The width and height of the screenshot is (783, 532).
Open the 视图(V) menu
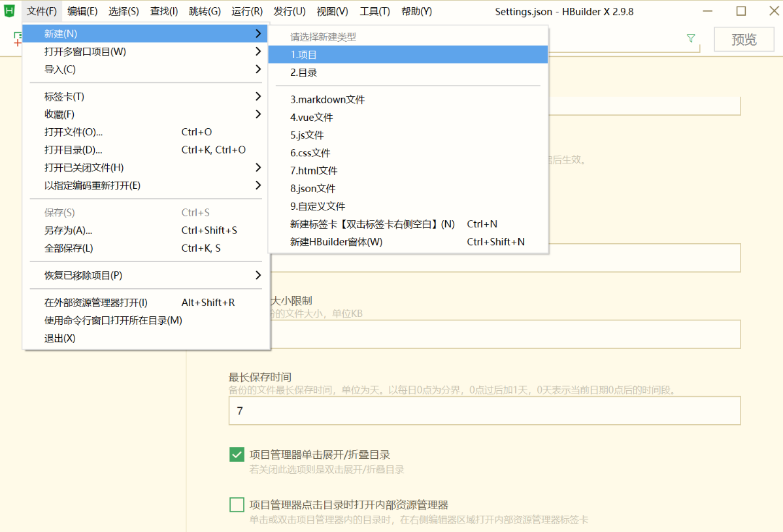coord(332,11)
